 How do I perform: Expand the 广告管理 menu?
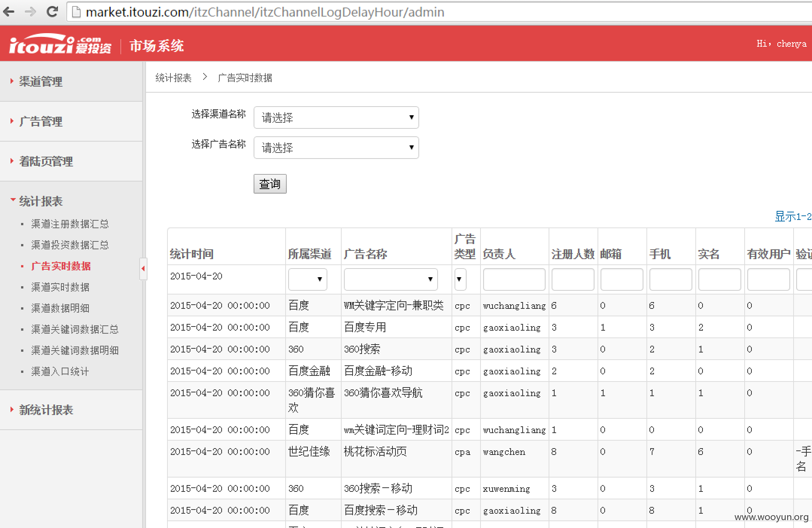(41, 121)
